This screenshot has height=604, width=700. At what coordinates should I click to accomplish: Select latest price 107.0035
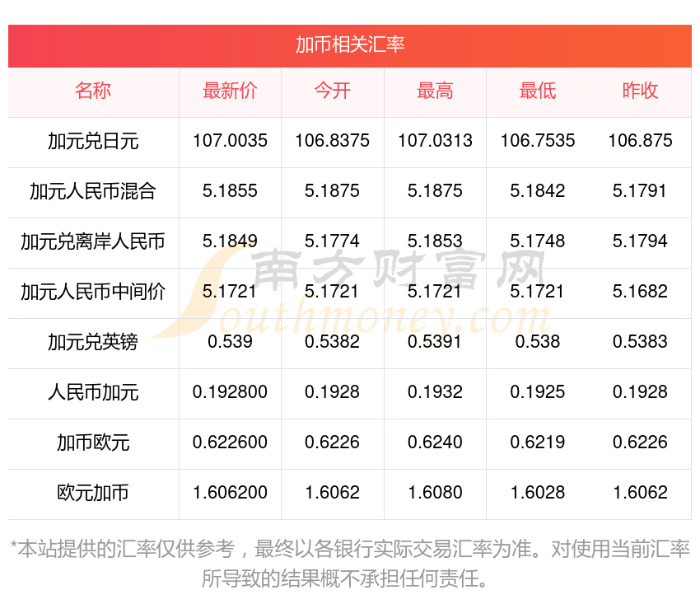(x=230, y=141)
